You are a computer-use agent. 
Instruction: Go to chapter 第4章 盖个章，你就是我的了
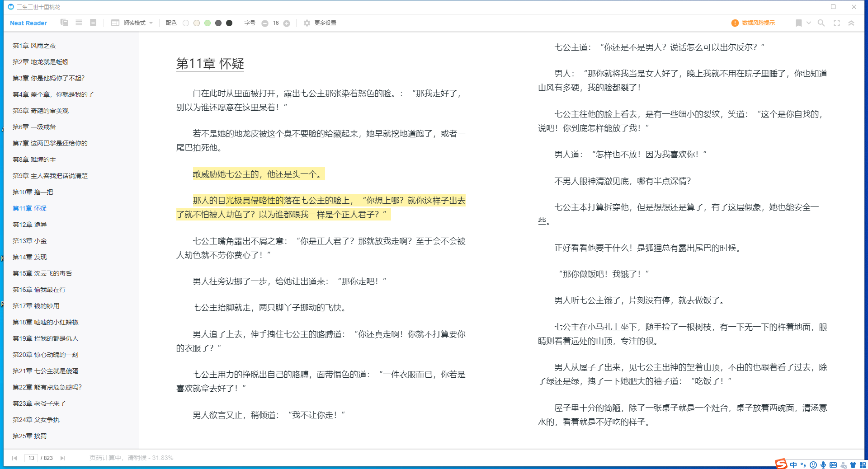pos(53,94)
